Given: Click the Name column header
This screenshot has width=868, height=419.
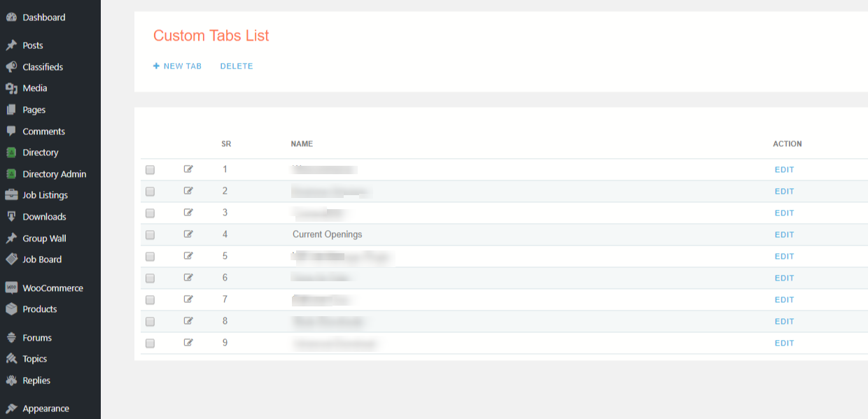Looking at the screenshot, I should click(x=302, y=144).
